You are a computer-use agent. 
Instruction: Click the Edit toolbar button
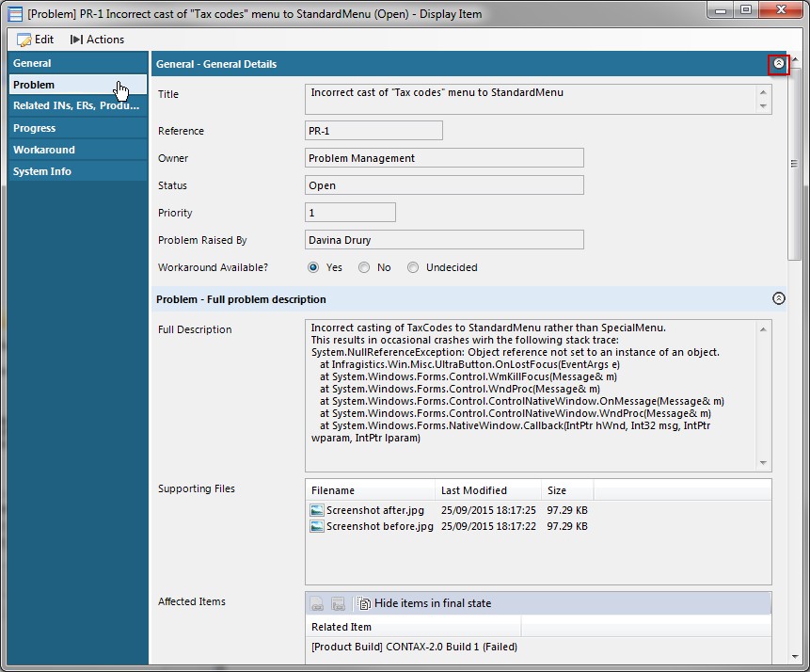(x=35, y=40)
